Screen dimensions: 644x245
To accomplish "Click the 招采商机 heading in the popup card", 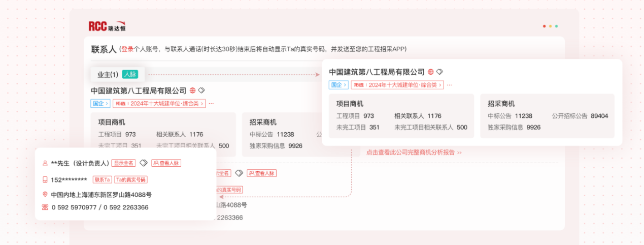I will (x=501, y=104).
